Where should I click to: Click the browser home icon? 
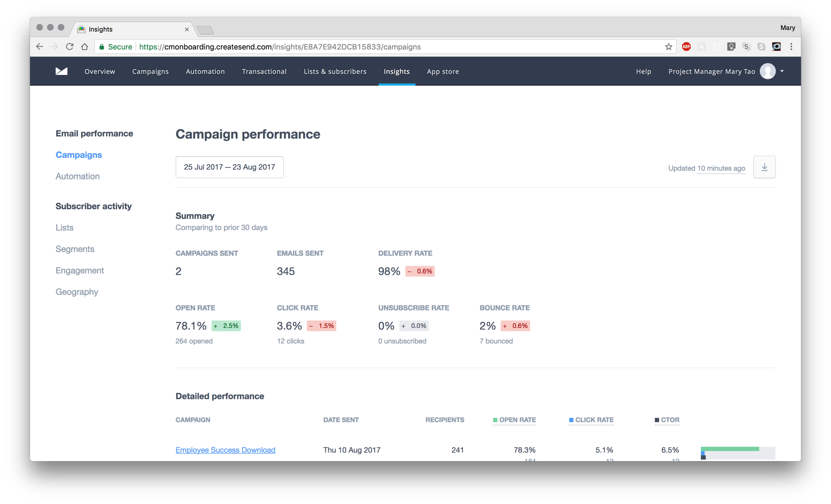(x=85, y=47)
